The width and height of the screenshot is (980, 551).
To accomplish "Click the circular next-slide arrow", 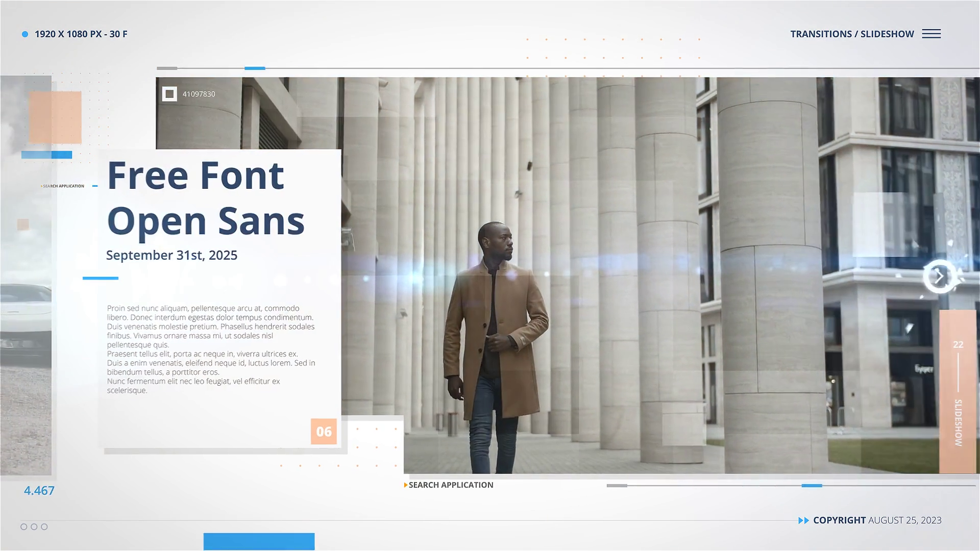I will pyautogui.click(x=939, y=277).
